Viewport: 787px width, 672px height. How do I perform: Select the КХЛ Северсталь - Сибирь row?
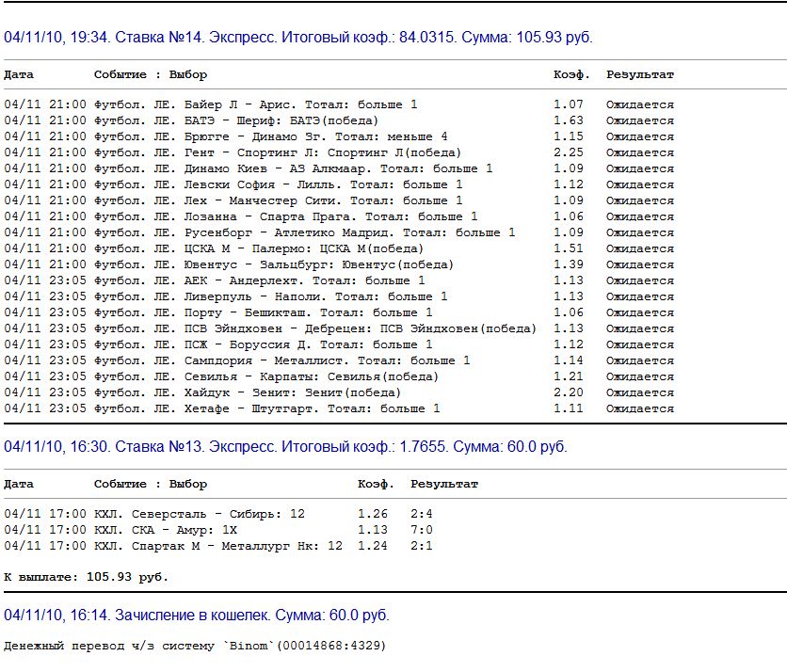218,514
